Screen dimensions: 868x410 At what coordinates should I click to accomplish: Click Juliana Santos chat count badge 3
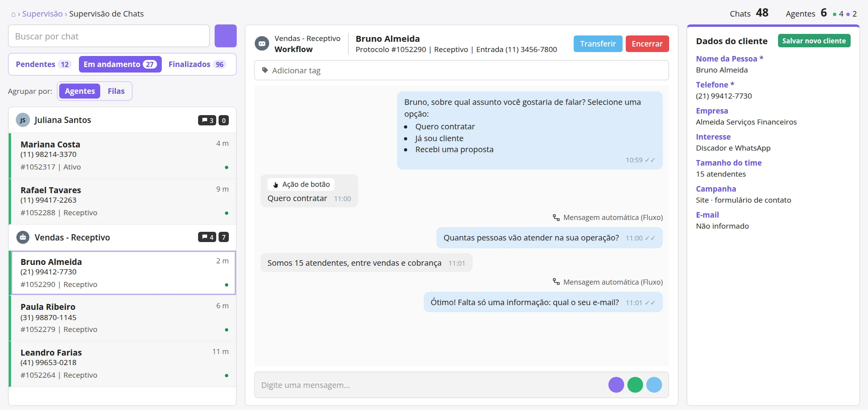(207, 120)
